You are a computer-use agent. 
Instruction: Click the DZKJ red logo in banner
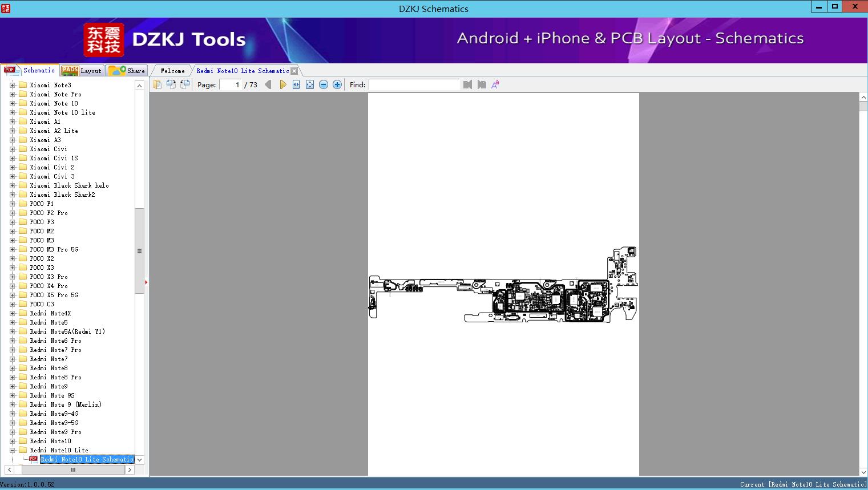point(104,40)
